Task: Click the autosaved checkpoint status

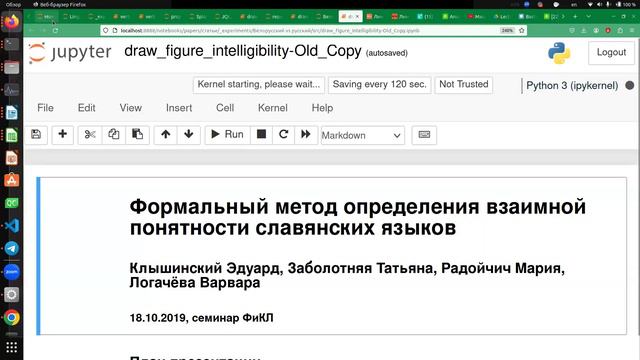Action: pyautogui.click(x=387, y=53)
